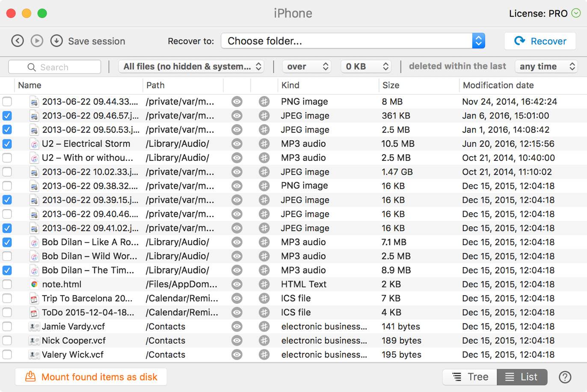Sort by the Name column header
587x392 pixels.
click(78, 85)
